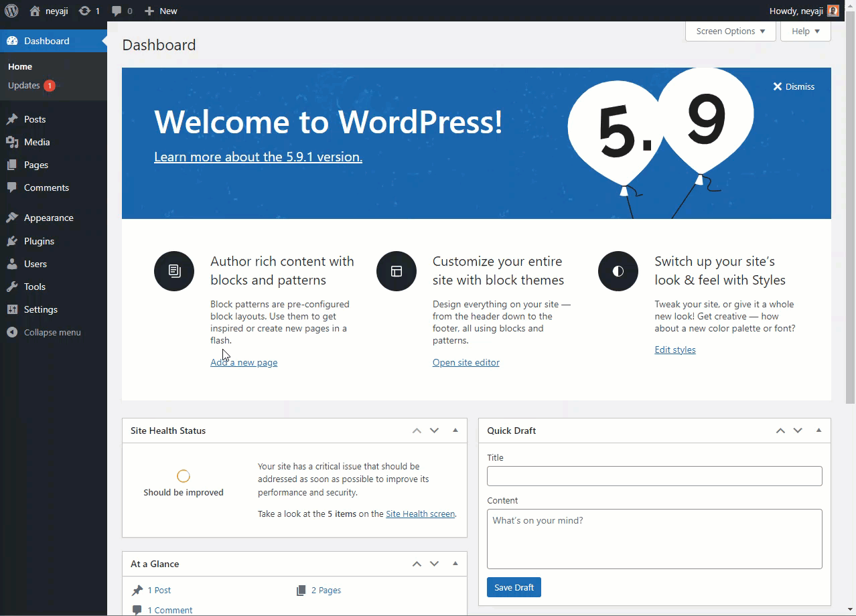856x616 pixels.
Task: Click the Users icon in the sidebar
Action: coord(12,264)
